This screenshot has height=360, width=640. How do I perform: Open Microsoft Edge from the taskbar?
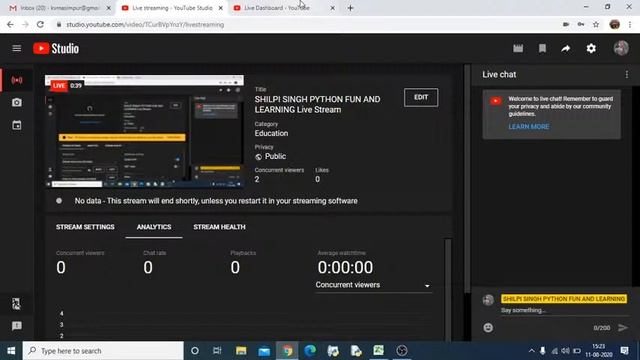coord(310,351)
